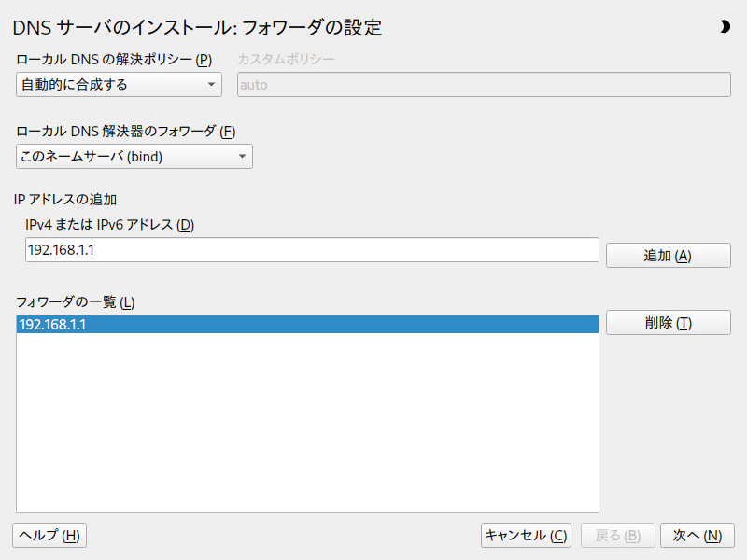Click the disabled 戻る (B) back button
747x560 pixels.
pos(618,536)
